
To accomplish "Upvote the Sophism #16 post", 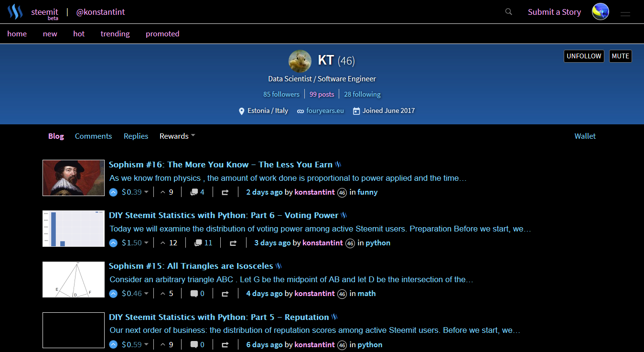I will pyautogui.click(x=113, y=192).
